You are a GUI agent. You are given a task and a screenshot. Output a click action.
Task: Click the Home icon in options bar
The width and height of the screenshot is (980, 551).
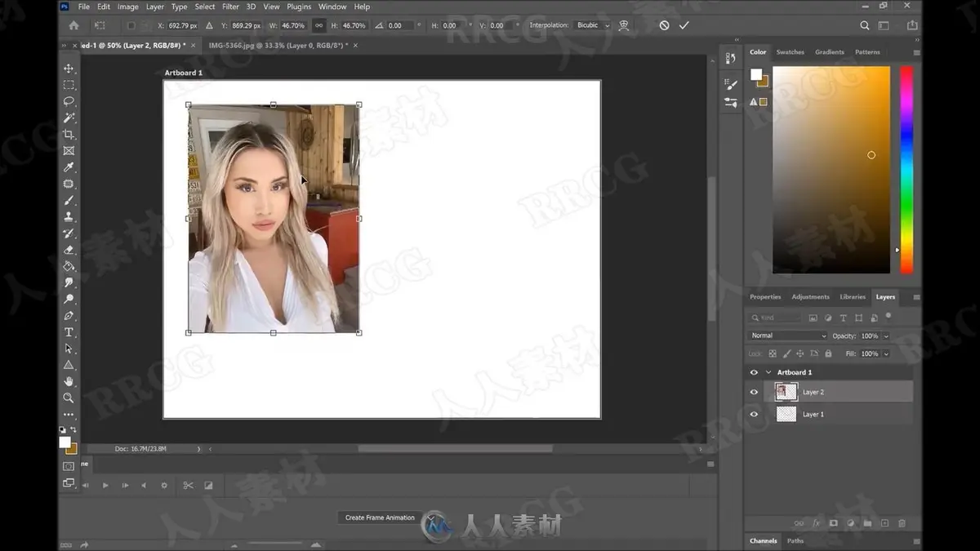[x=73, y=25]
